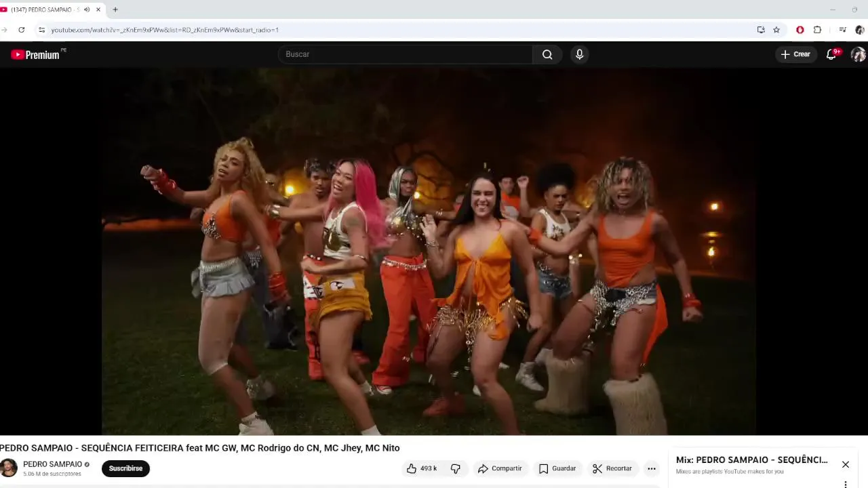View site information icon in address bar
The width and height of the screenshot is (868, 488).
pyautogui.click(x=41, y=30)
